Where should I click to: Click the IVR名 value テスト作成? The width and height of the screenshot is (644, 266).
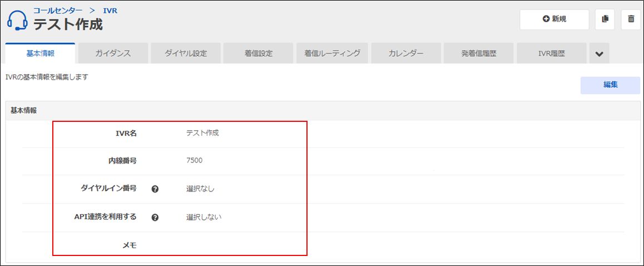(x=202, y=133)
